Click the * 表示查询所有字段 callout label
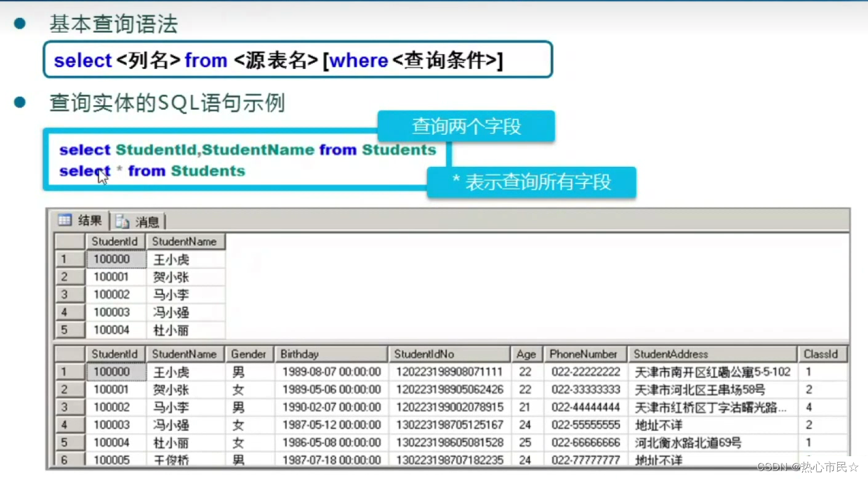The height and width of the screenshot is (479, 868). pyautogui.click(x=531, y=182)
